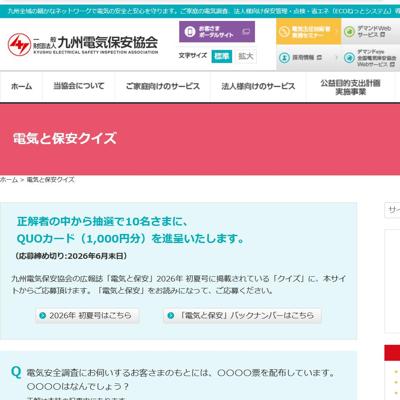400x400 pixels.
Task: Click the 文字サイズ label
Action: click(x=193, y=56)
